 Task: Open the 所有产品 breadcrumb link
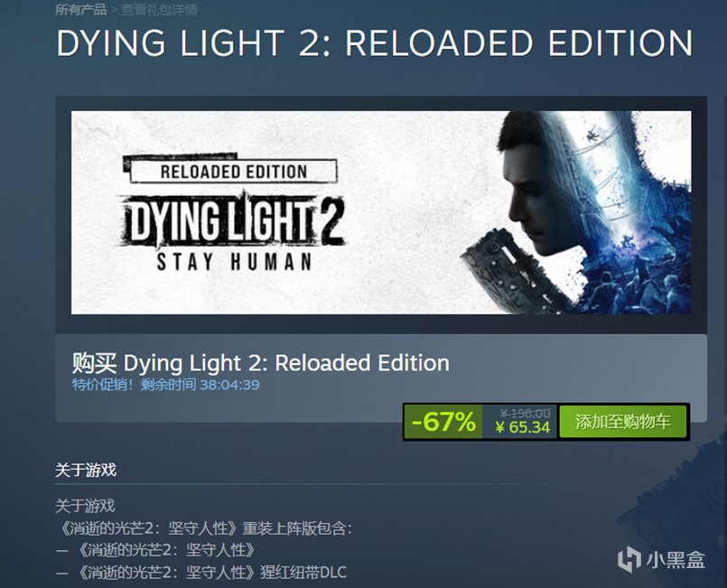coord(80,9)
